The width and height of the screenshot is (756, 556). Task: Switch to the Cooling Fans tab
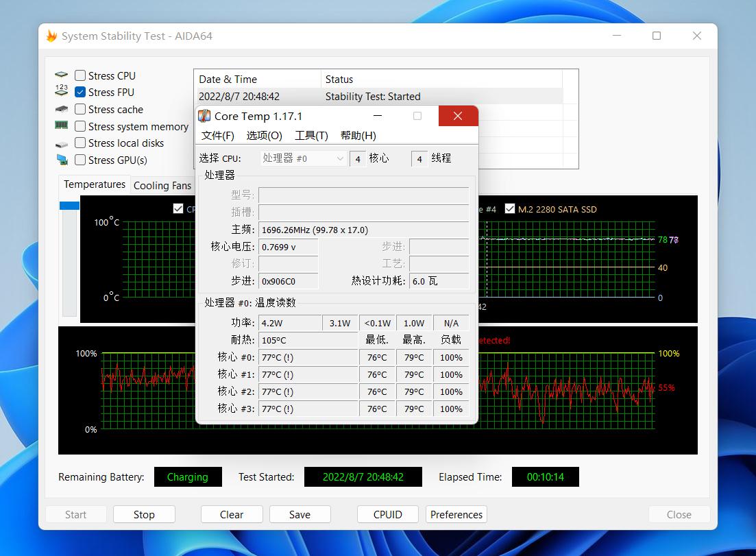(162, 185)
